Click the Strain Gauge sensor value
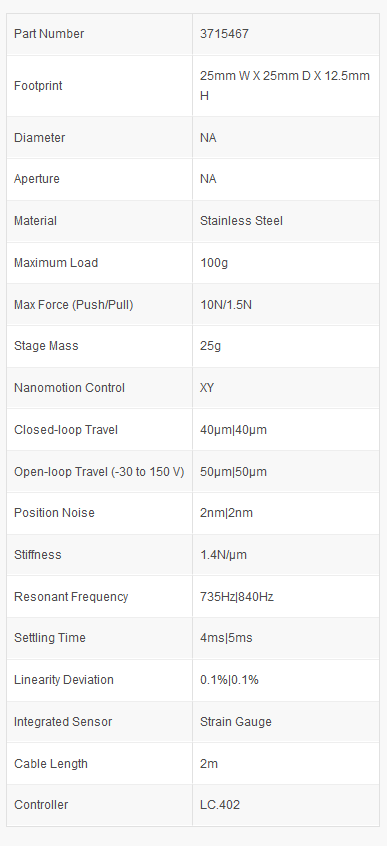Screen dimensions: 387x846 tap(236, 722)
